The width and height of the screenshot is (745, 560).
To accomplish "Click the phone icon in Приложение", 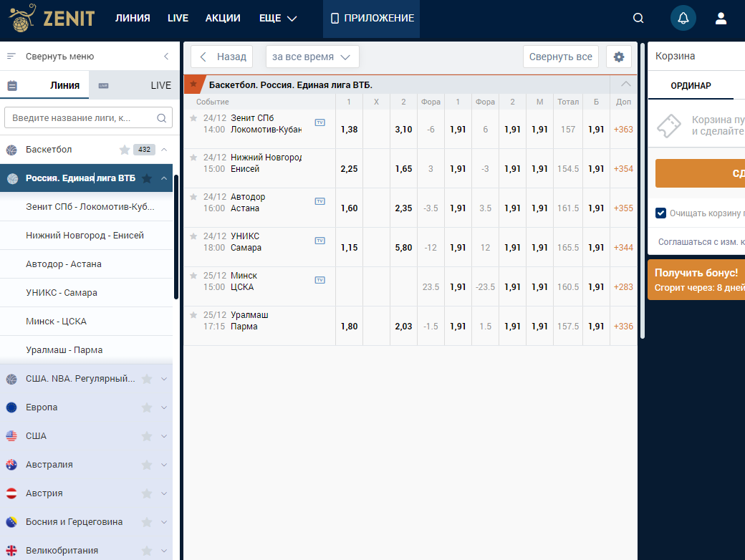I will coord(335,19).
